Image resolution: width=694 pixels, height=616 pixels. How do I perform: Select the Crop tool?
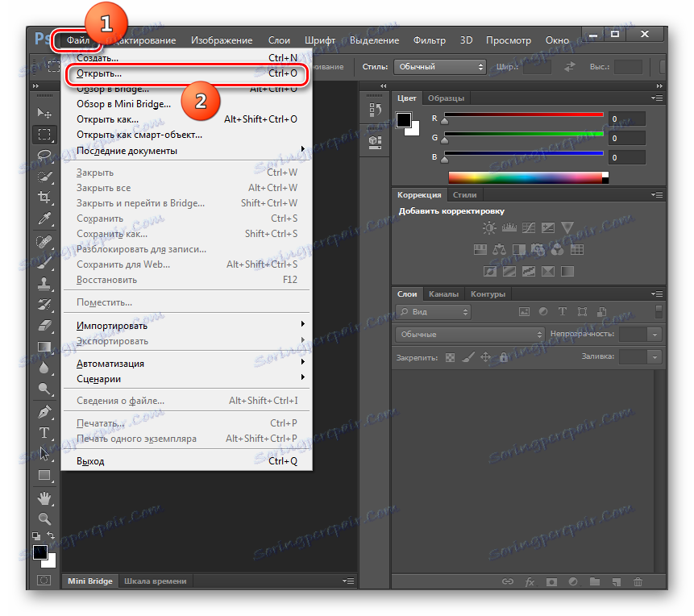[44, 197]
